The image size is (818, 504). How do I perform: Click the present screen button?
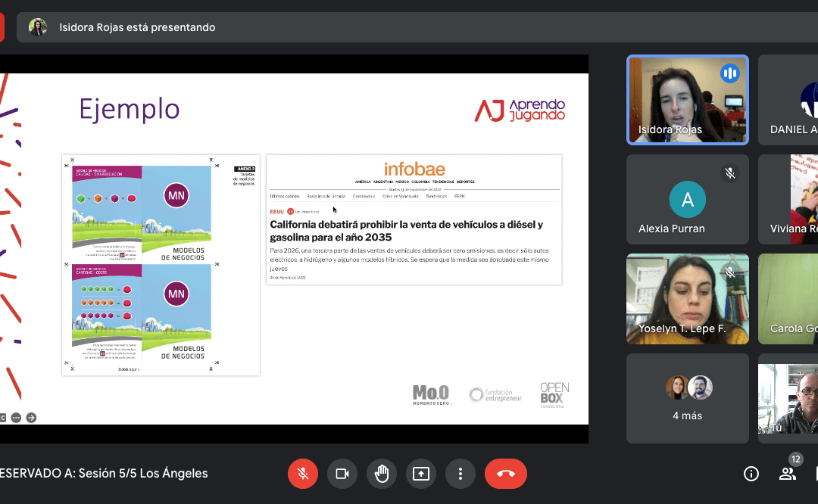pos(421,473)
